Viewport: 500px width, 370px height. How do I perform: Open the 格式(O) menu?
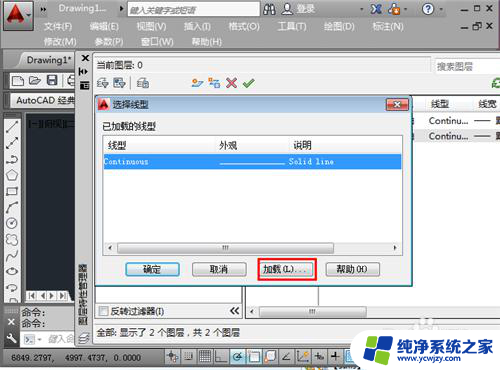244,26
